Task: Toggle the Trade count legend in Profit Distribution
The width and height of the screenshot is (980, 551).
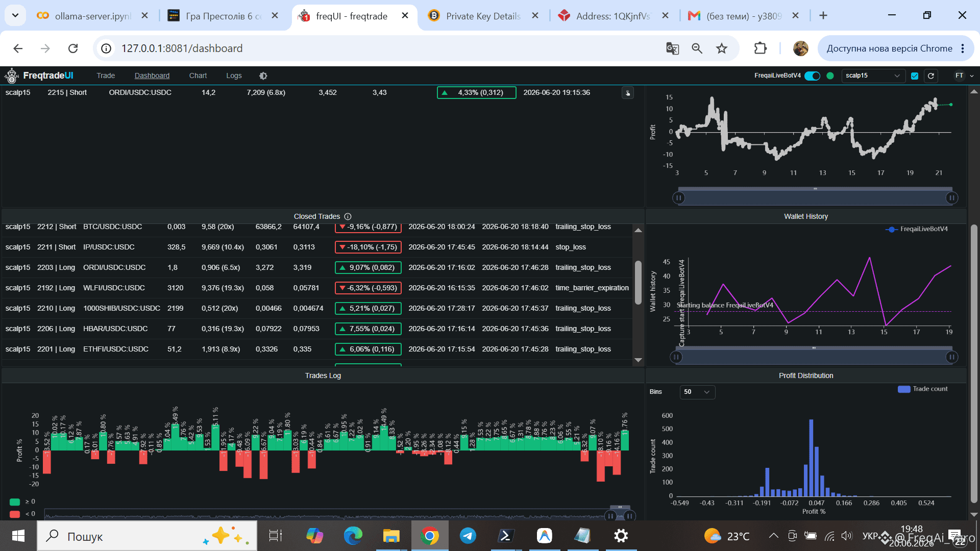Action: click(923, 389)
